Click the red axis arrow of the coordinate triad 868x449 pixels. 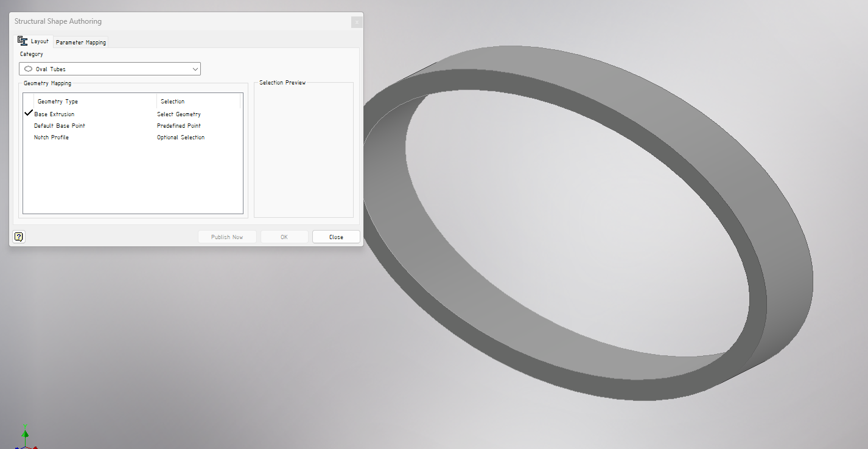pos(35,447)
